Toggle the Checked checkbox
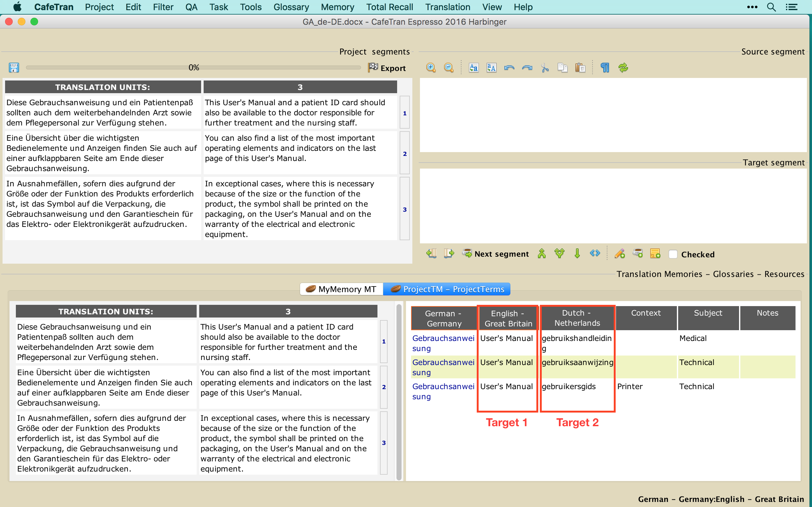The height and width of the screenshot is (507, 812). (x=673, y=254)
